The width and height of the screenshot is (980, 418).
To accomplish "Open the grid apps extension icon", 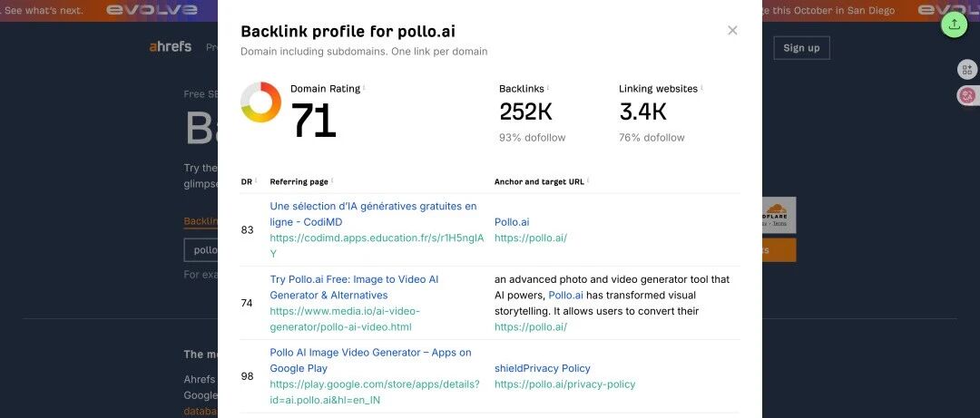I will tap(967, 69).
